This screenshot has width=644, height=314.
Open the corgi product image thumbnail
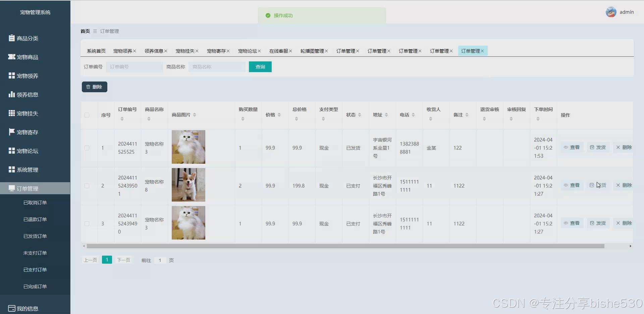click(x=188, y=185)
